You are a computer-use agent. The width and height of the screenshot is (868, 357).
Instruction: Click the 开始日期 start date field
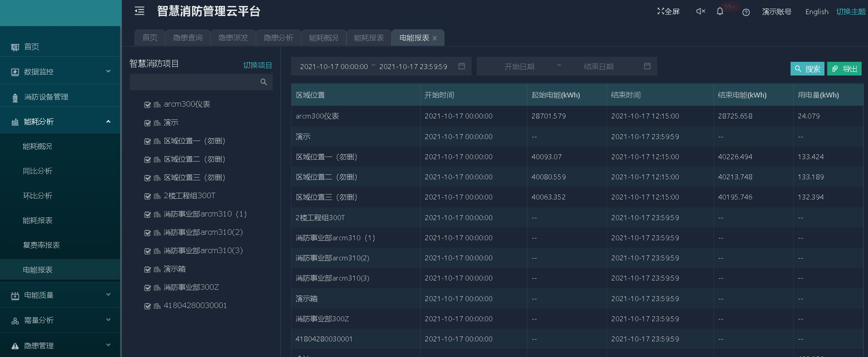[x=519, y=67]
